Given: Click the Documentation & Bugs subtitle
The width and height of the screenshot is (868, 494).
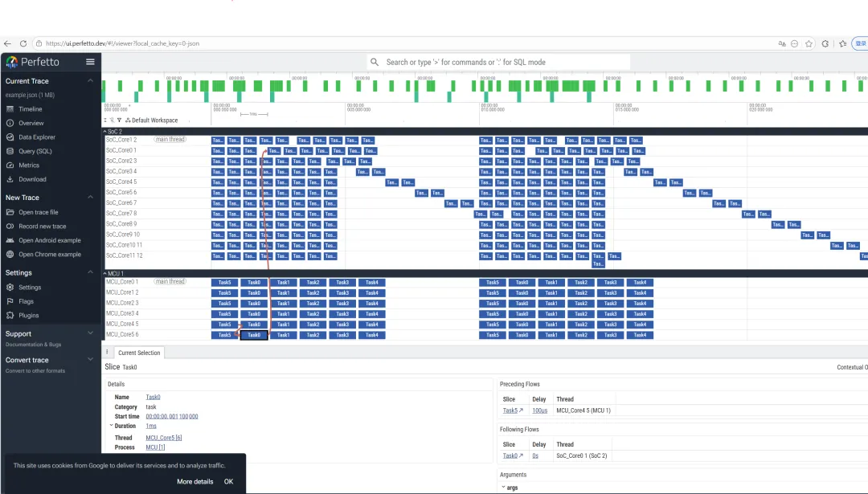Looking at the screenshot, I should click(x=33, y=345).
